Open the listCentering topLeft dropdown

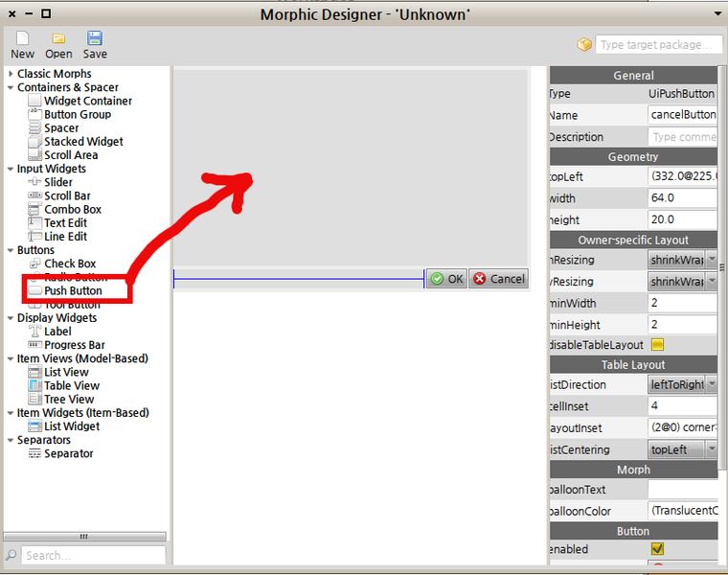pyautogui.click(x=682, y=449)
